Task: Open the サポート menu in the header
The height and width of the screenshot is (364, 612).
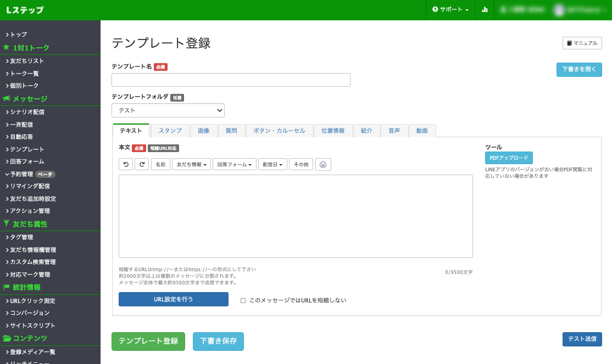Action: (450, 10)
